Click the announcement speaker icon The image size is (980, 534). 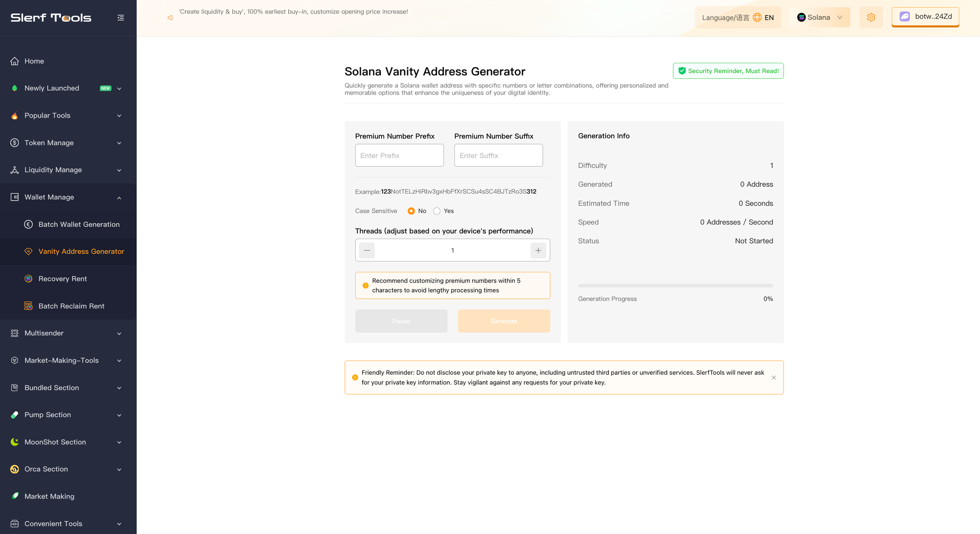coord(171,18)
